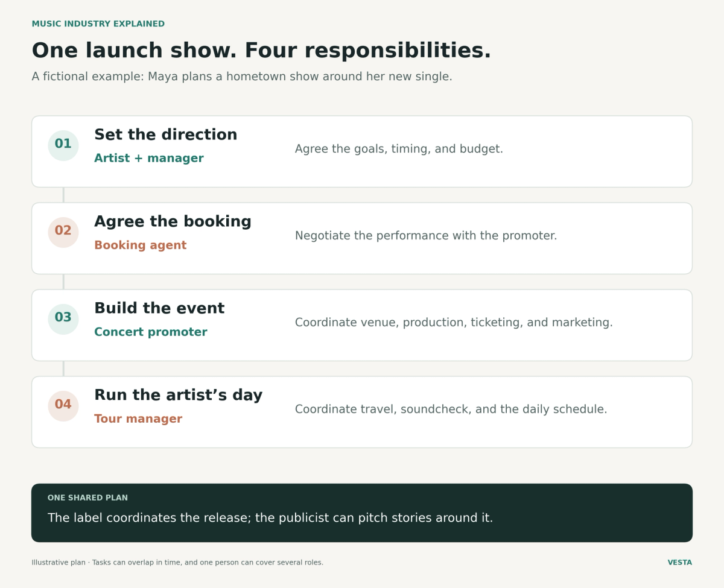The width and height of the screenshot is (724, 588).
Task: Click the 'Artist + manager' role label
Action: tap(149, 159)
